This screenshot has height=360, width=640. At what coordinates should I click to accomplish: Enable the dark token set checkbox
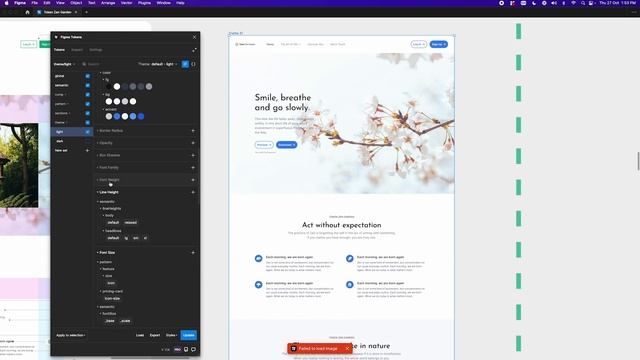click(87, 141)
